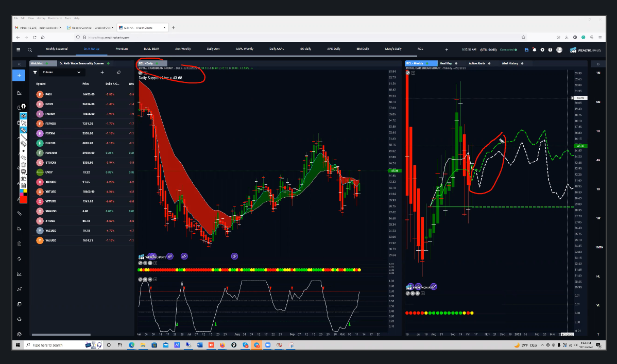The width and height of the screenshot is (617, 364).
Task: Click the watchlist filter funnel icon
Action: pyautogui.click(x=35, y=73)
